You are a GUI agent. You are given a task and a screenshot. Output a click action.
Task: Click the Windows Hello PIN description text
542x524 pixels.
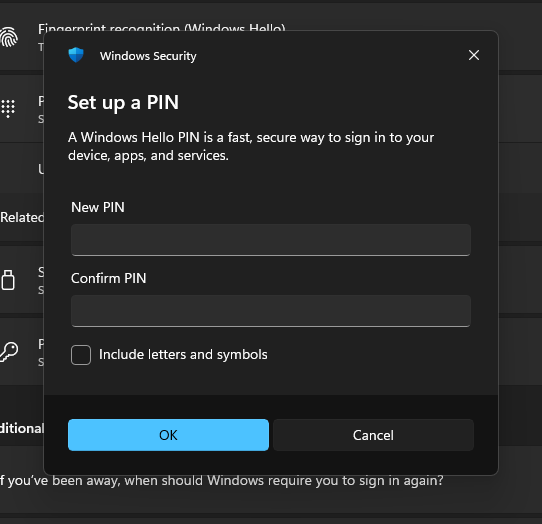tap(251, 147)
